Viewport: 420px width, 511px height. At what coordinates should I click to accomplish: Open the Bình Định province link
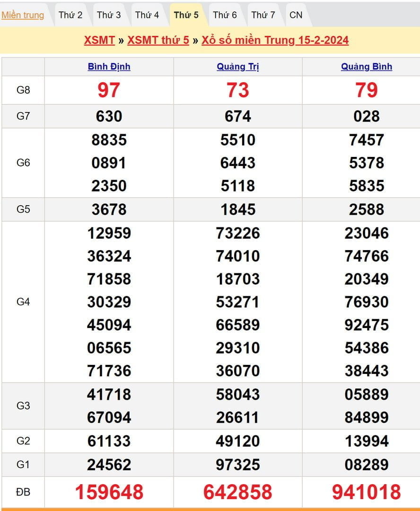point(109,67)
